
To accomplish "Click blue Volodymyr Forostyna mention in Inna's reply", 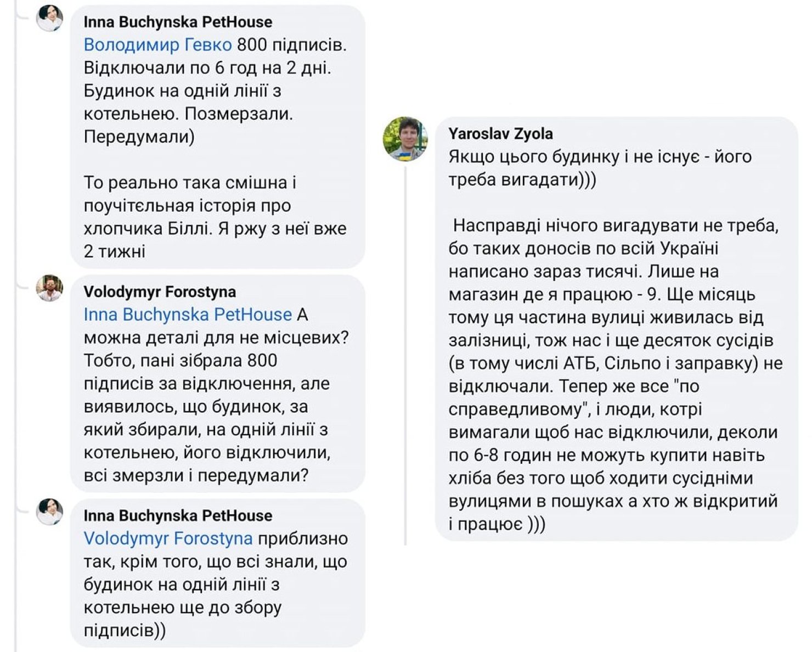I will pyautogui.click(x=168, y=538).
